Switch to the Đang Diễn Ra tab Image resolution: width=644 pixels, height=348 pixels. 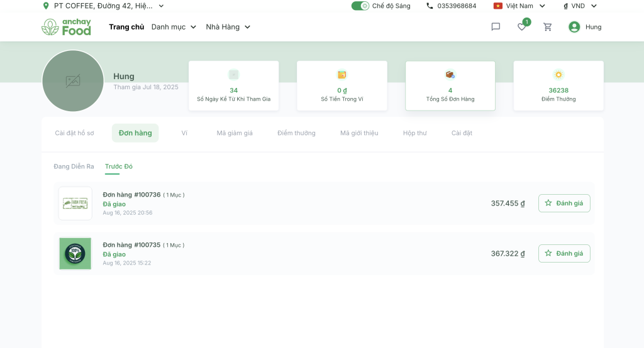[74, 166]
